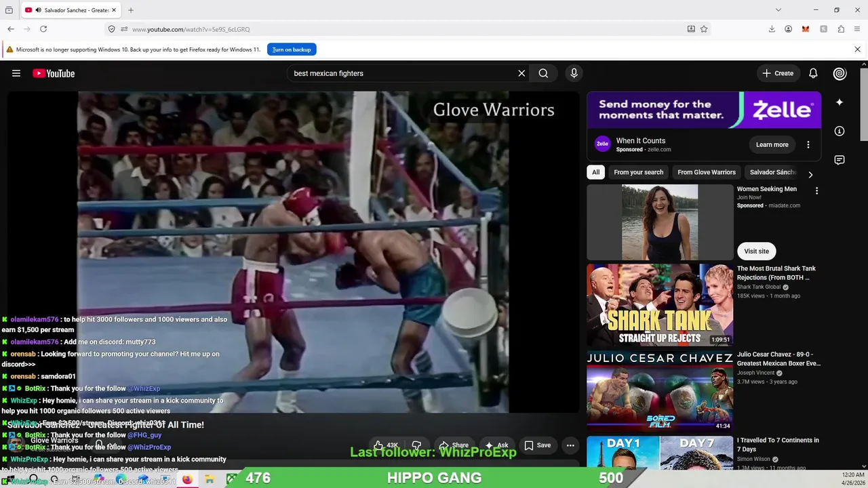This screenshot has height=488, width=868.
Task: Open File Explorer from the taskbar
Action: pos(210,479)
